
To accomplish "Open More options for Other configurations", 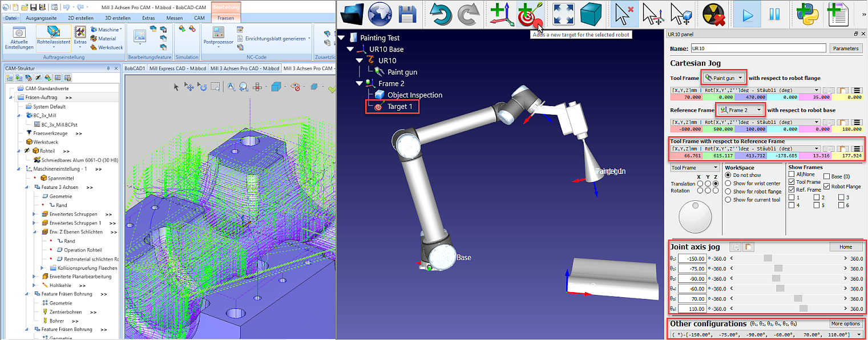I will click(x=845, y=323).
